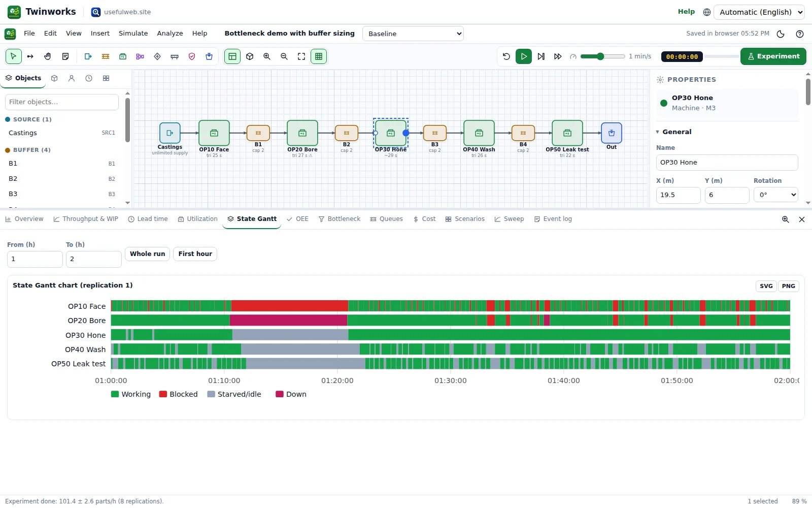Insert the red shield inspection object
The image size is (812, 508).
tap(192, 56)
